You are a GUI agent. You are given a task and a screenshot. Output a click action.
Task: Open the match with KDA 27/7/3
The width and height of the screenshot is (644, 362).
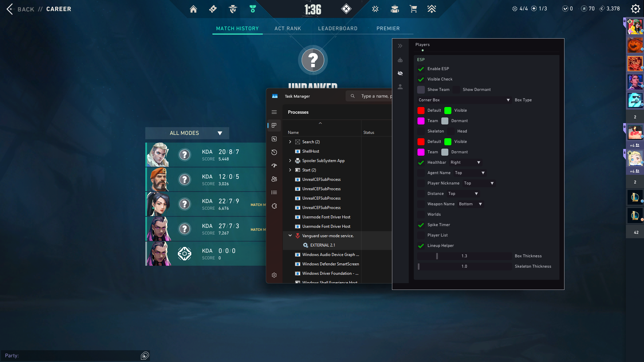tap(206, 229)
